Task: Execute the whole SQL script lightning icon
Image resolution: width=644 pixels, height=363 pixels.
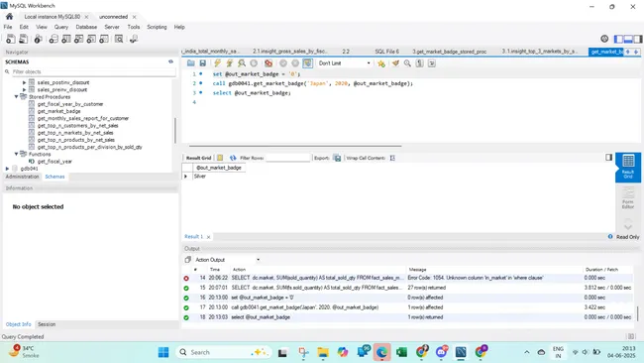Action: point(217,63)
